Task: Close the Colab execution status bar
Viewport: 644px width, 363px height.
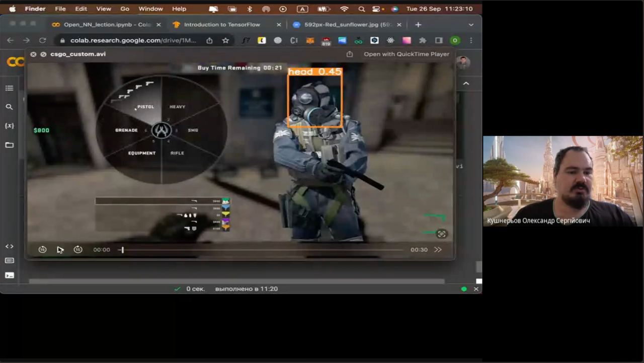Action: (476, 289)
